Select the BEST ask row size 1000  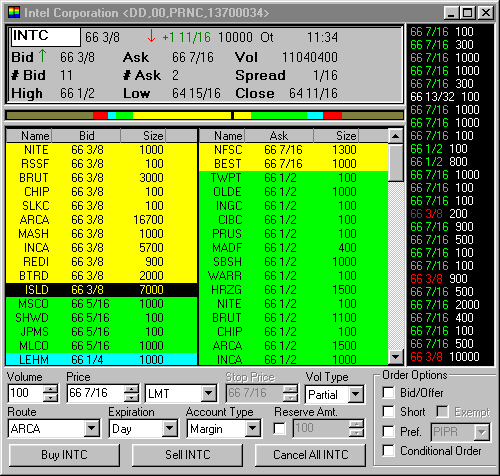pos(293,164)
